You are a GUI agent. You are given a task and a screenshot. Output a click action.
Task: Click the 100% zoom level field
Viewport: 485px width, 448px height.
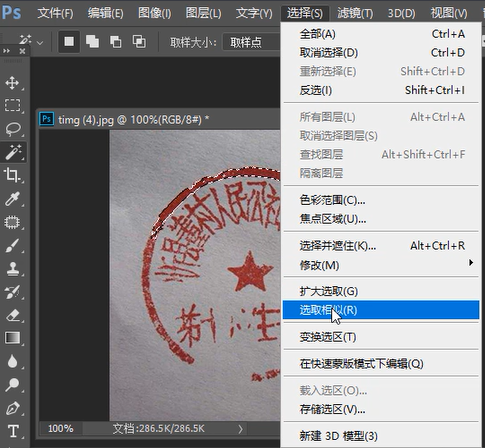click(61, 428)
